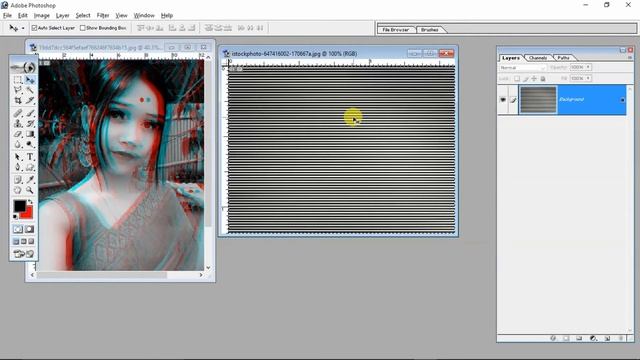Select the Path Selection tool
The width and height of the screenshot is (640, 360).
click(x=18, y=157)
